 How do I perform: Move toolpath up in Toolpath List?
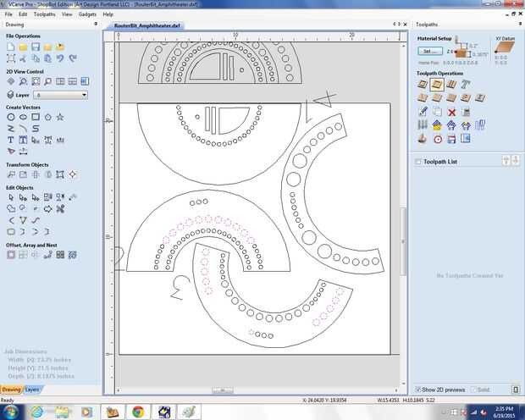(506, 160)
